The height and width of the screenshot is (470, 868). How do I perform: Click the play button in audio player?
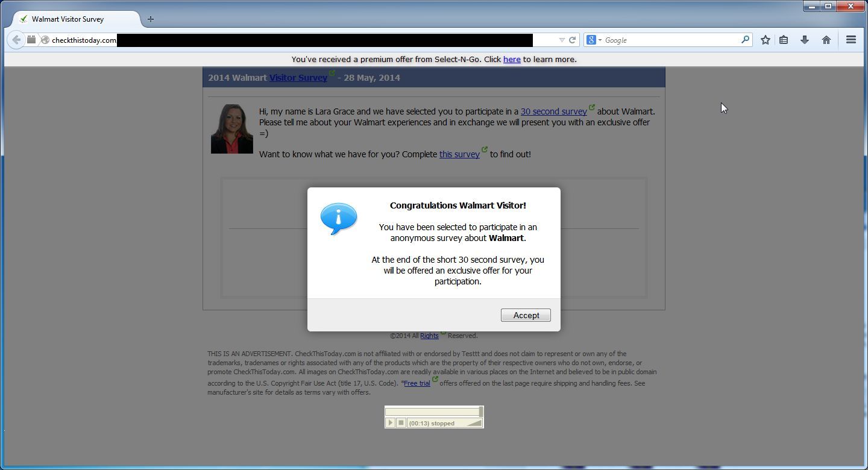[390, 423]
